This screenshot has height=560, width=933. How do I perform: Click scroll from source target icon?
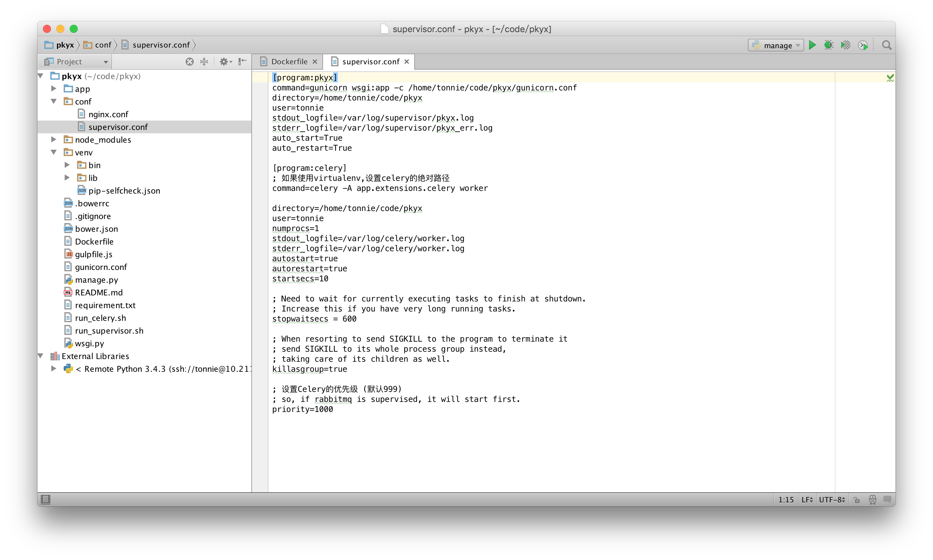(x=190, y=62)
